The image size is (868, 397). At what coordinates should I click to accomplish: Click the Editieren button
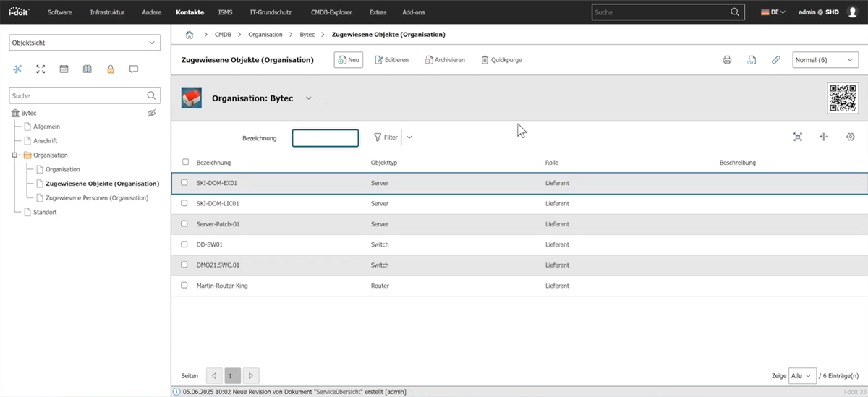(x=392, y=60)
